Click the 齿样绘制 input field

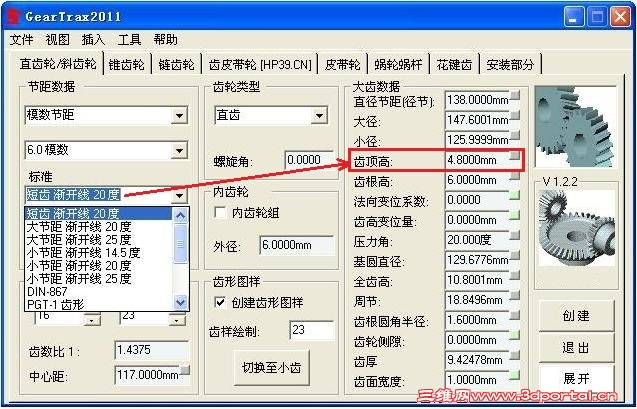point(312,330)
